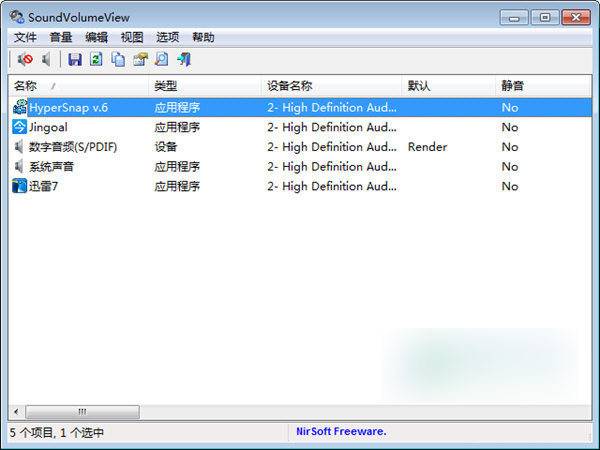Click the horizontal scrollbar left arrow
The width and height of the screenshot is (600, 450).
tap(16, 412)
